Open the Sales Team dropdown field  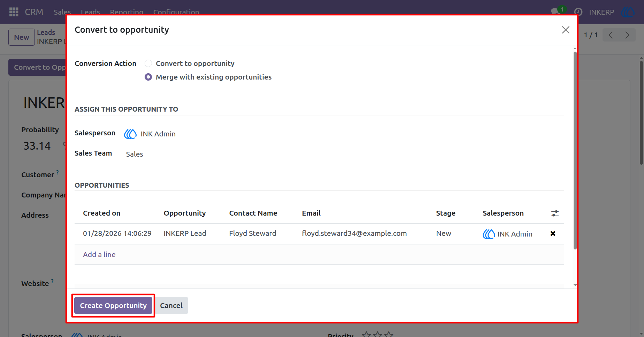point(135,154)
